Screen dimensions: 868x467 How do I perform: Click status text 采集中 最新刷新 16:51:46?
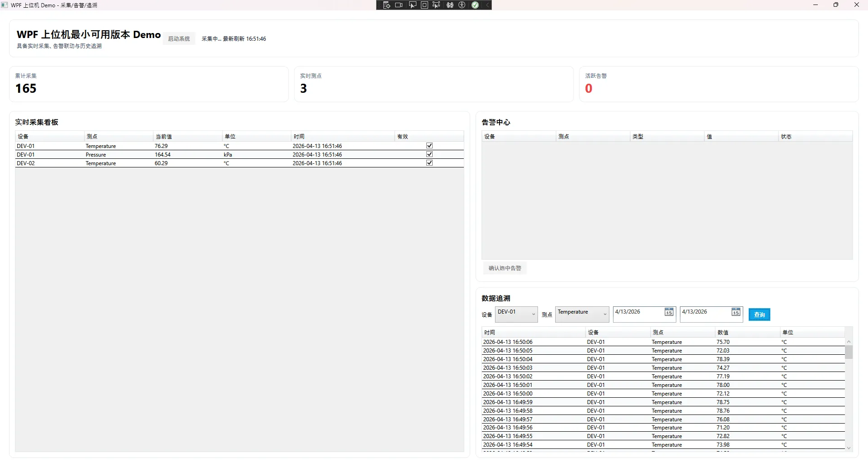point(234,39)
